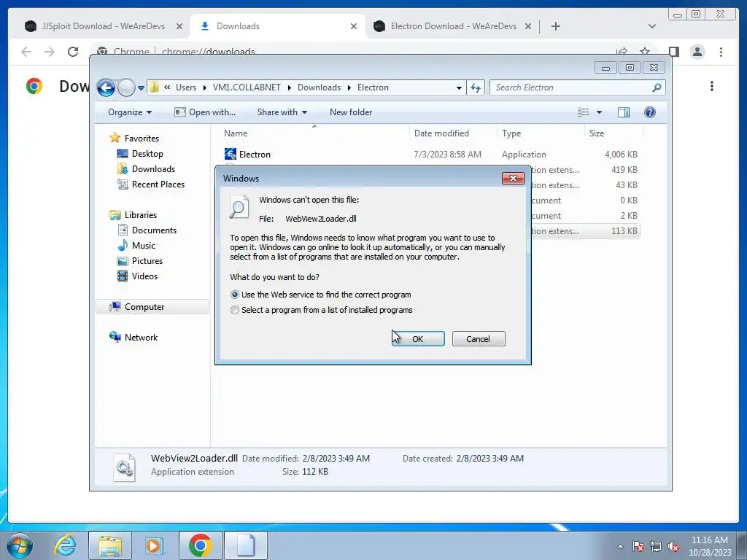The width and height of the screenshot is (747, 560).
Task: Click New folder in the toolbar
Action: point(351,112)
